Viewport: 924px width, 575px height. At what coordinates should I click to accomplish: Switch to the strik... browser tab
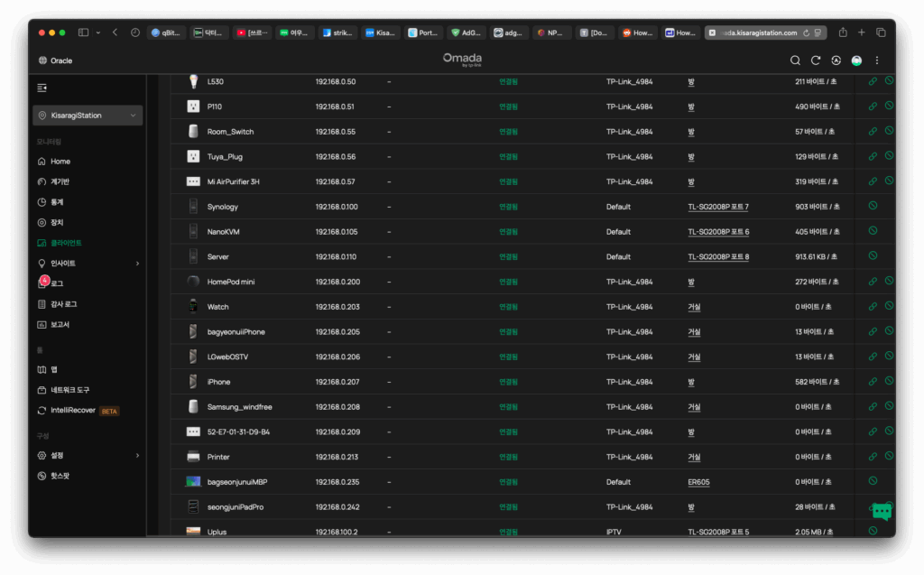click(337, 32)
